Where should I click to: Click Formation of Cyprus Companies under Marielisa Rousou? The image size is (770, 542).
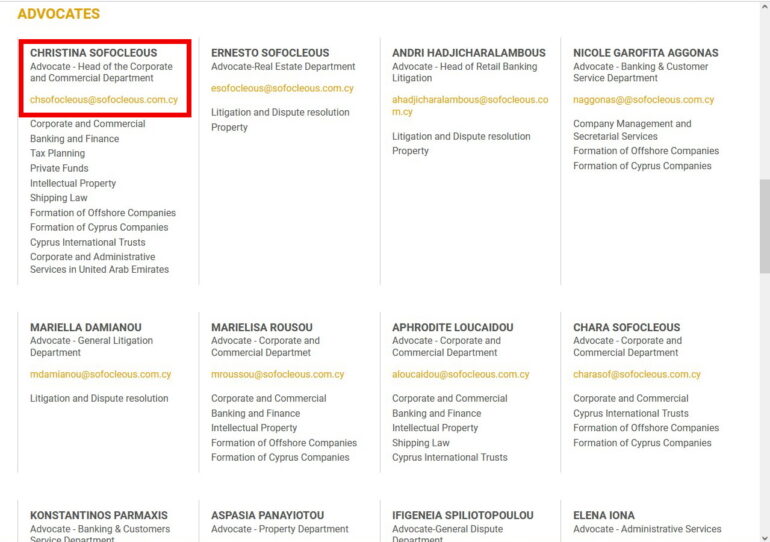tap(280, 457)
